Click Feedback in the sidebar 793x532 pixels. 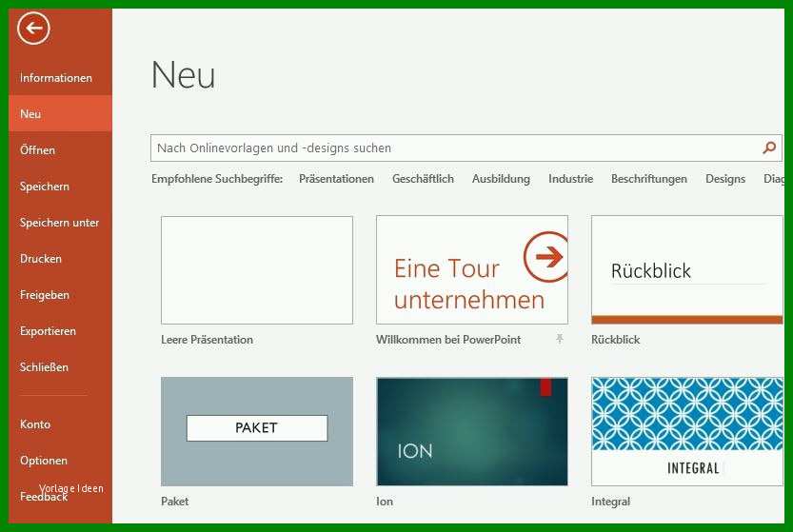pyautogui.click(x=44, y=497)
